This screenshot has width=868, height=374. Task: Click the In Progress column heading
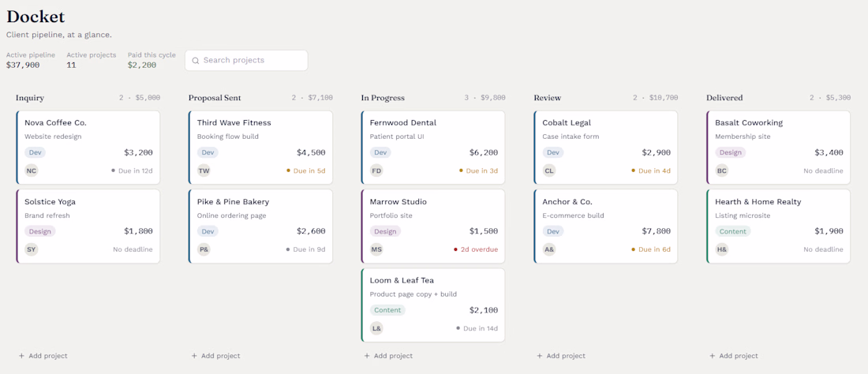pyautogui.click(x=383, y=98)
